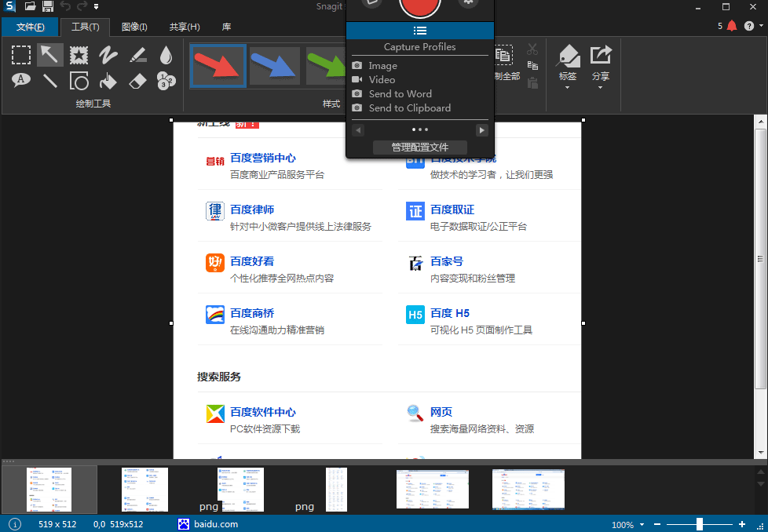Click the Open folder icon in title bar
The height and width of the screenshot is (532, 768).
pyautogui.click(x=31, y=6)
